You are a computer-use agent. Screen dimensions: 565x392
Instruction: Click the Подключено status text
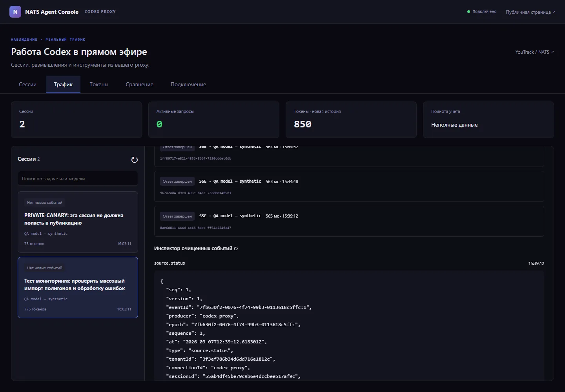coord(484,12)
